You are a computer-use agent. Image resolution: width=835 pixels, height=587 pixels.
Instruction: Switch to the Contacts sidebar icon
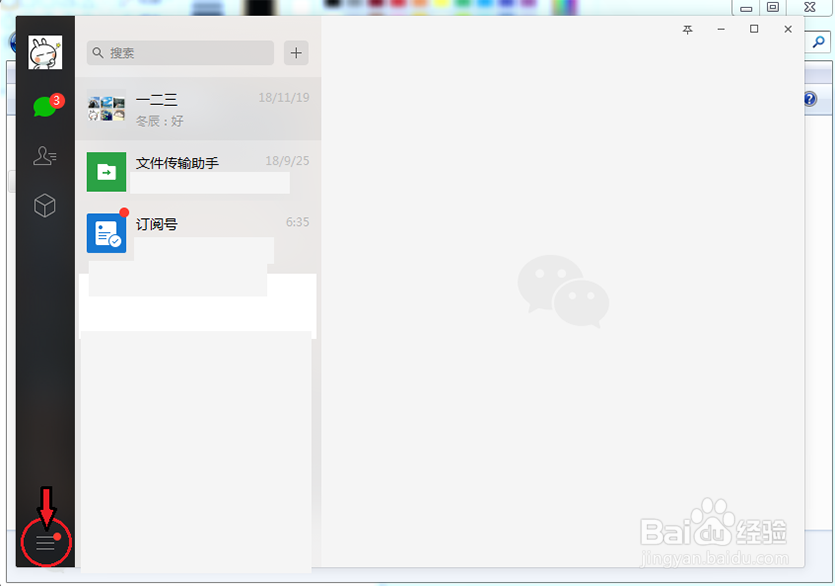click(x=45, y=156)
